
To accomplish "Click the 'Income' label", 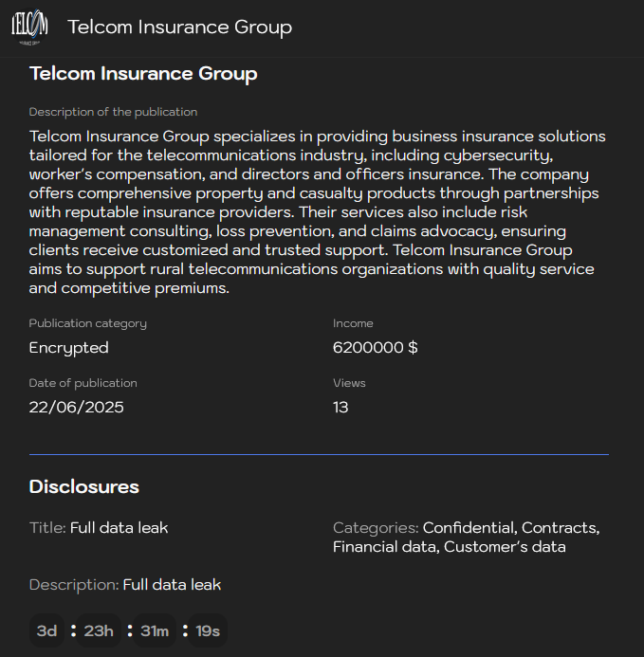I will [x=353, y=323].
